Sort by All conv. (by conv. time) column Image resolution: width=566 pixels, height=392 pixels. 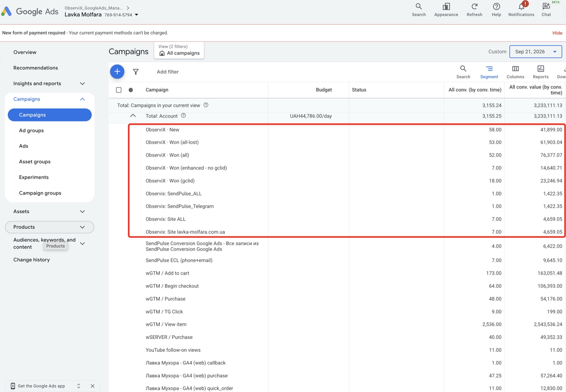click(475, 90)
